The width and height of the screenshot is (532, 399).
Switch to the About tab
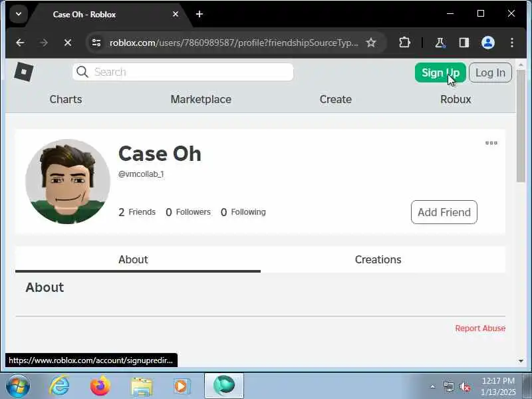point(138,259)
